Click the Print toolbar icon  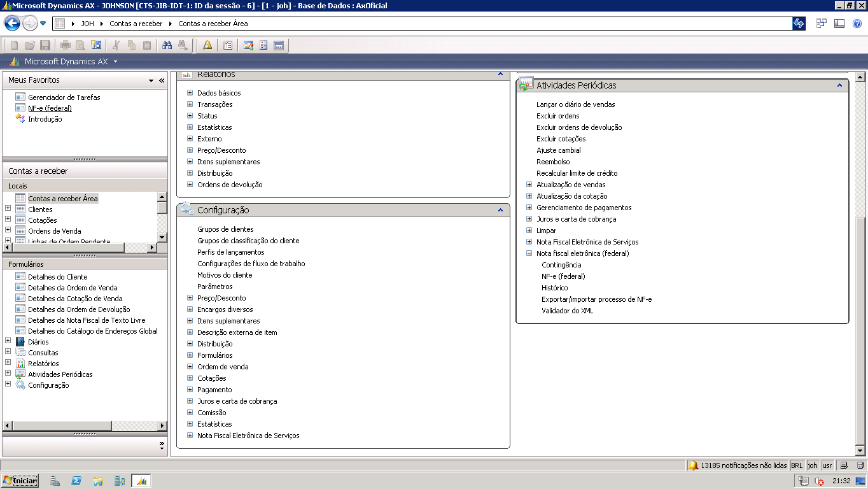(65, 45)
